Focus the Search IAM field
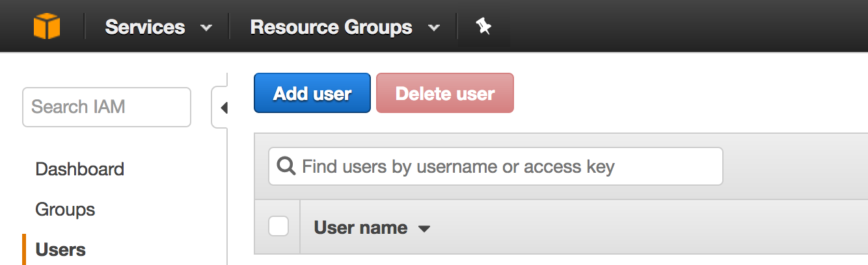 point(107,107)
